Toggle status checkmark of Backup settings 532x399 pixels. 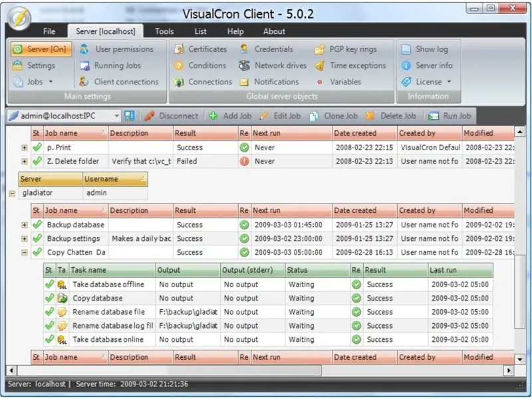pyautogui.click(x=37, y=238)
